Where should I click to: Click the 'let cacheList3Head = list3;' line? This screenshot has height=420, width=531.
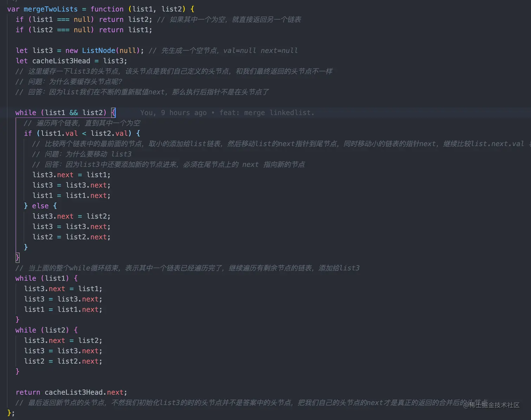[71, 61]
